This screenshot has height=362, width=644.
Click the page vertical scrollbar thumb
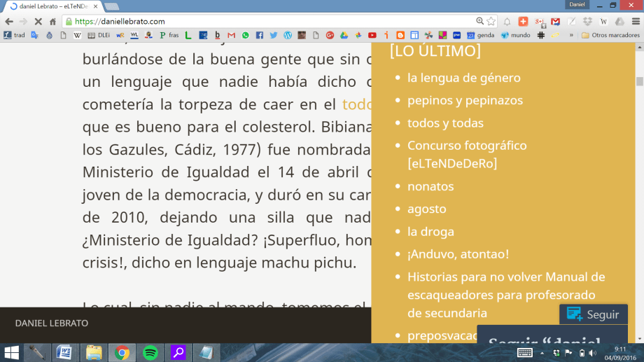640,81
